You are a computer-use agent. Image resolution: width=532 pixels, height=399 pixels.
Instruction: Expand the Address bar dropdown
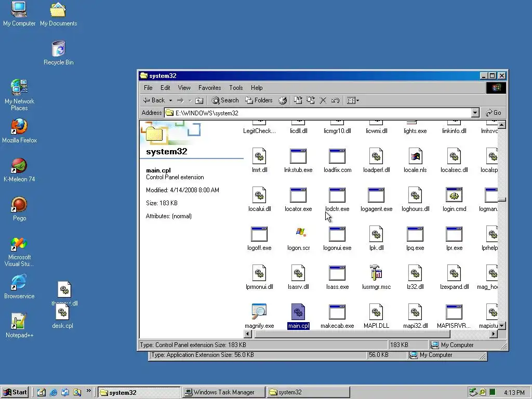(475, 113)
